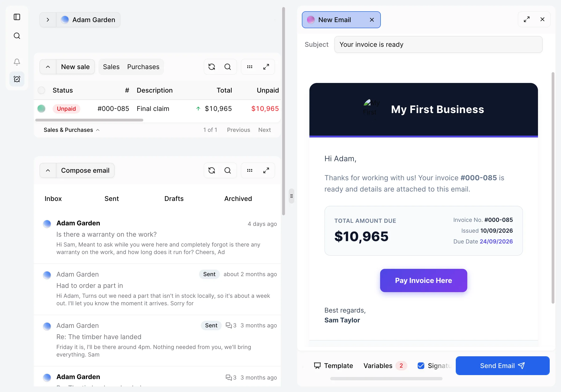Open email panel grid options menu
This screenshot has width=561, height=392.
pyautogui.click(x=249, y=170)
